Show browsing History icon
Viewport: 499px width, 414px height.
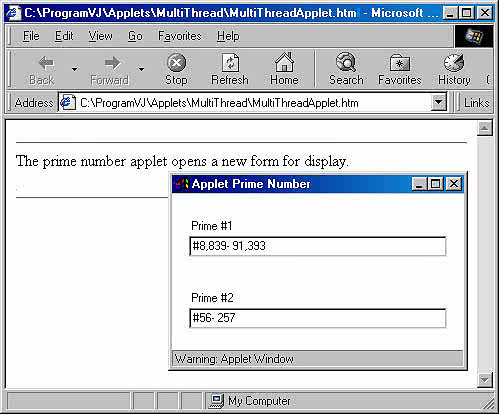tap(454, 62)
